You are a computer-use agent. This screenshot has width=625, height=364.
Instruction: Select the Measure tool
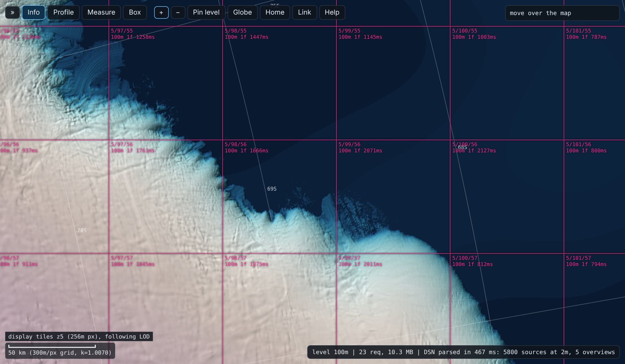click(x=101, y=12)
